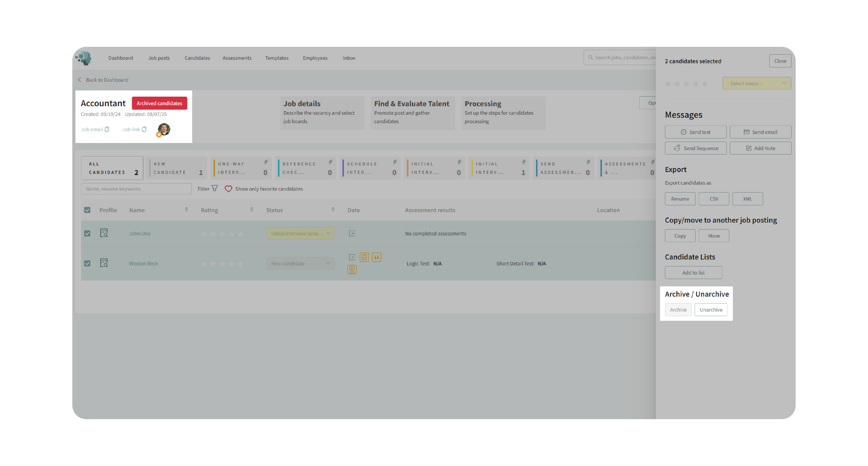The height and width of the screenshot is (466, 868).
Task: Open Weston Beck's profile icon
Action: coord(104,263)
